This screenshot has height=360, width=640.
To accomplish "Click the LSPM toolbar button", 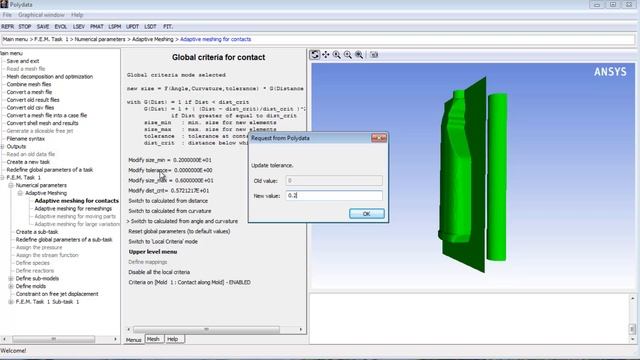I will (x=115, y=27).
